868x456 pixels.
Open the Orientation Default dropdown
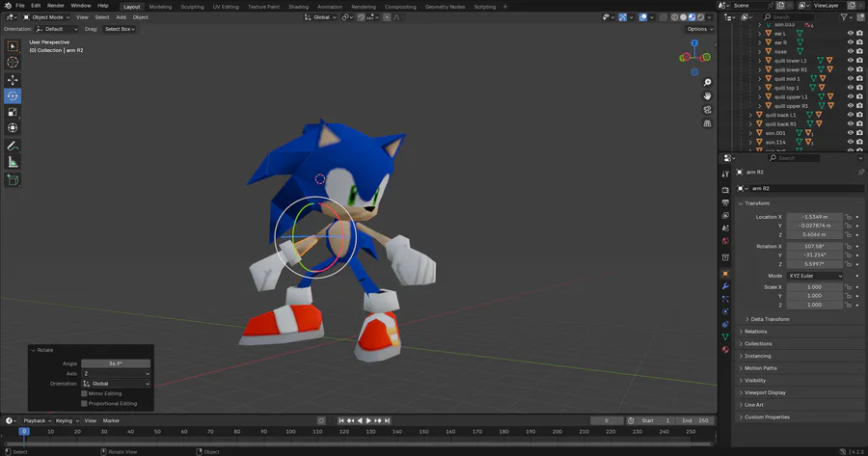tap(58, 29)
